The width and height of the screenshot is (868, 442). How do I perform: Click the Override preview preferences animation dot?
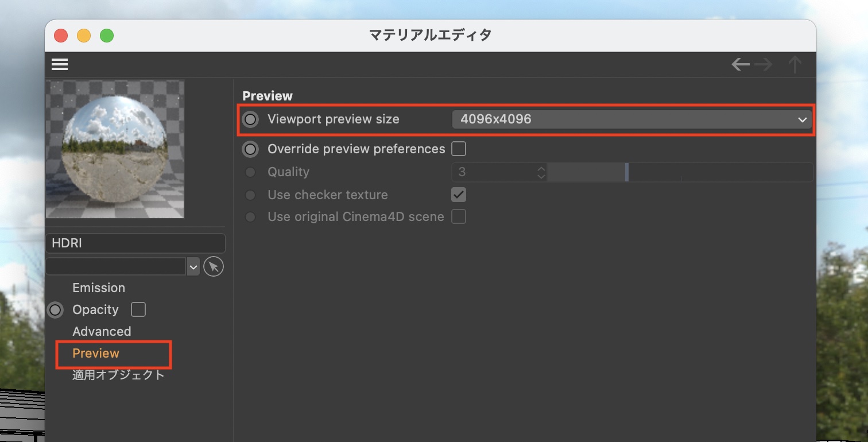click(x=250, y=149)
